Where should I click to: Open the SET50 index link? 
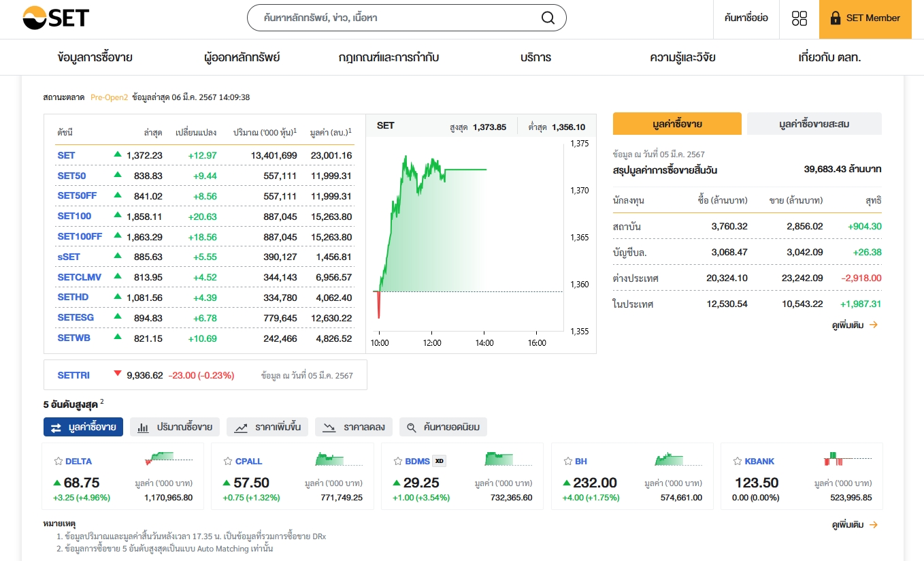tap(71, 176)
